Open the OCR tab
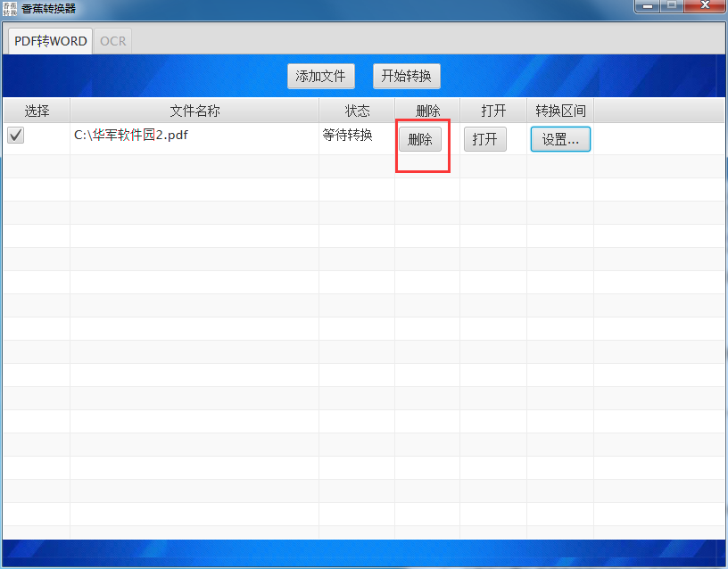This screenshot has height=569, width=728. tap(112, 41)
